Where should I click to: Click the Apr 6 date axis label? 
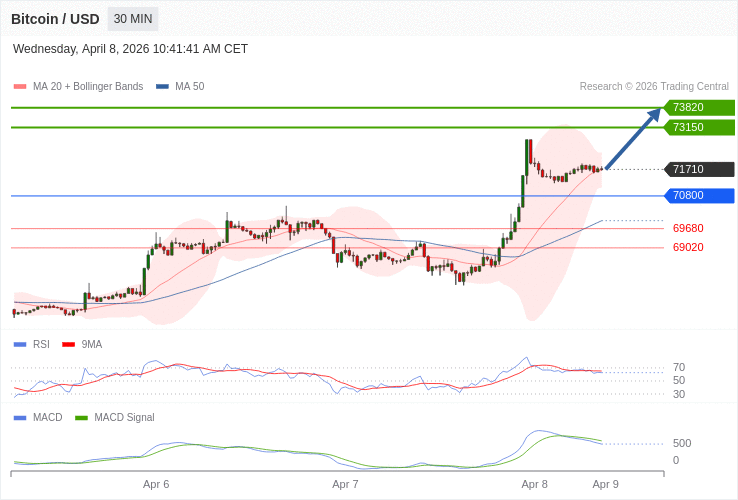[x=156, y=484]
